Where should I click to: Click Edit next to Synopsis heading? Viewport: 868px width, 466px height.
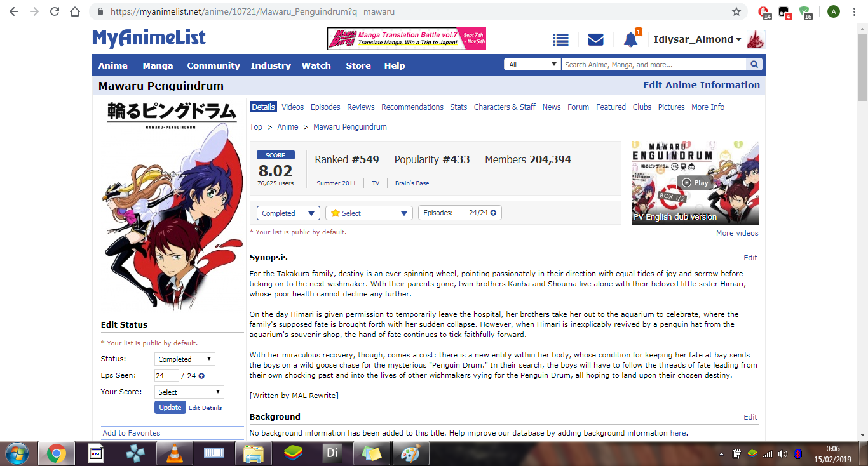[x=750, y=258]
